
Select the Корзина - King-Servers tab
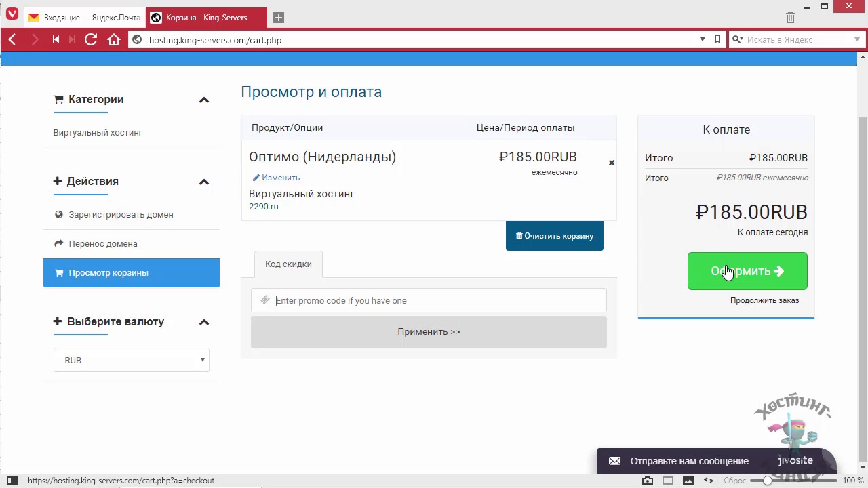click(x=206, y=18)
